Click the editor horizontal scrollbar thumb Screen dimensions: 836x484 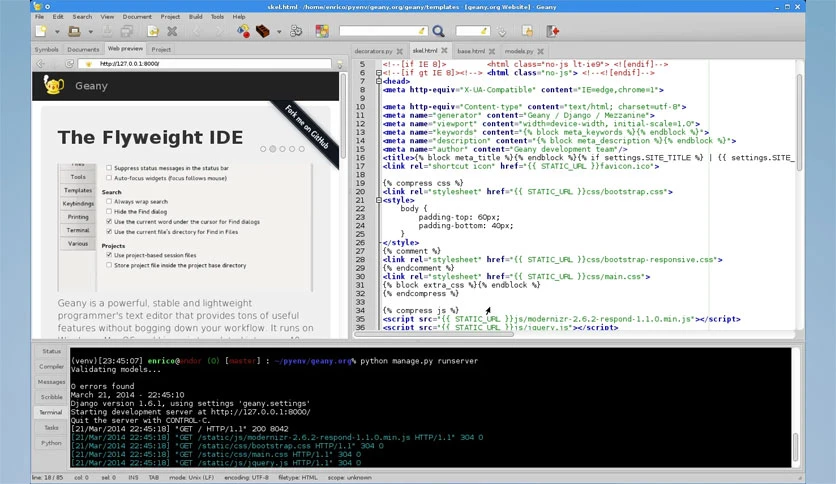(434, 334)
